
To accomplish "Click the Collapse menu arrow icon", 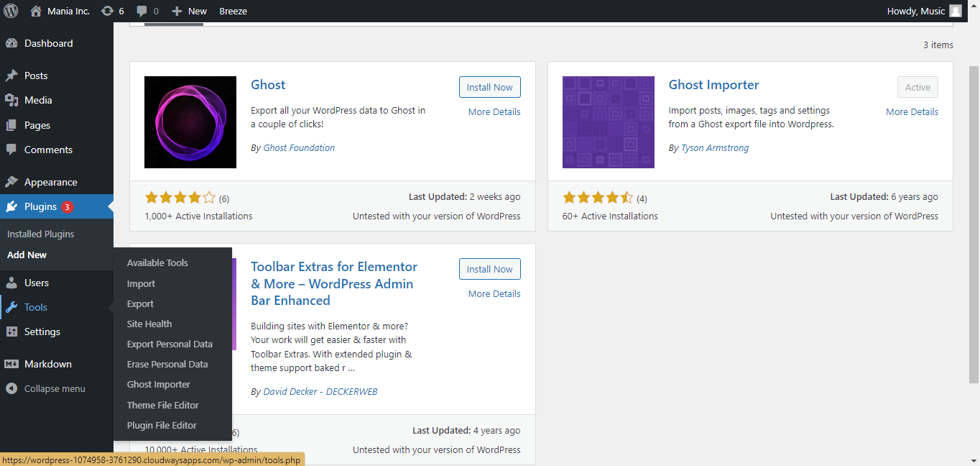I will (x=11, y=388).
